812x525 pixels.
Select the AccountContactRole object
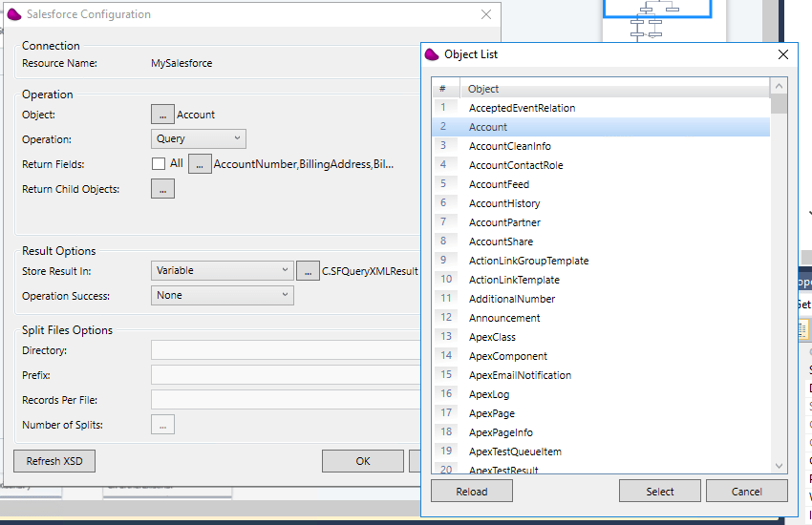601,165
